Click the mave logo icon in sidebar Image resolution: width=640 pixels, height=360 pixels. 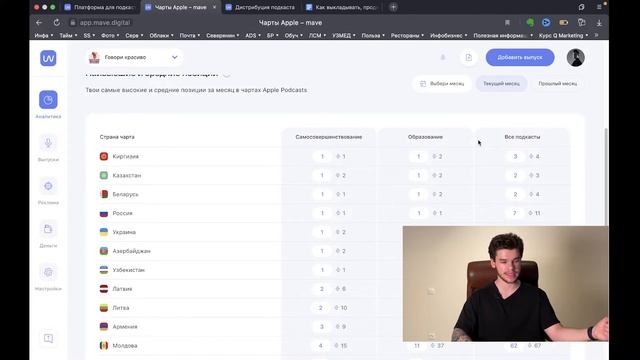click(48, 58)
